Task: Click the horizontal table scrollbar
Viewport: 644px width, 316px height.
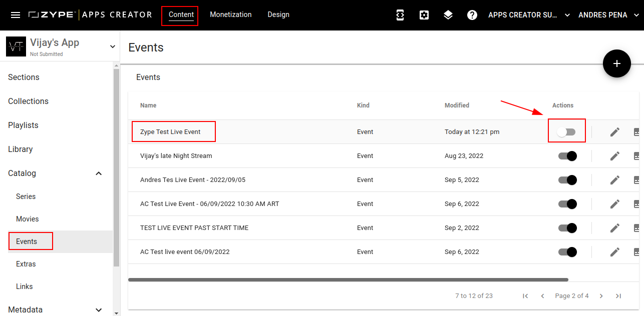Action: click(x=348, y=279)
